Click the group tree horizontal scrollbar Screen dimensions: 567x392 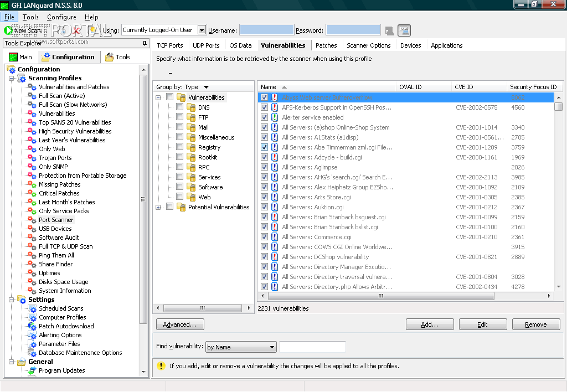click(x=203, y=308)
